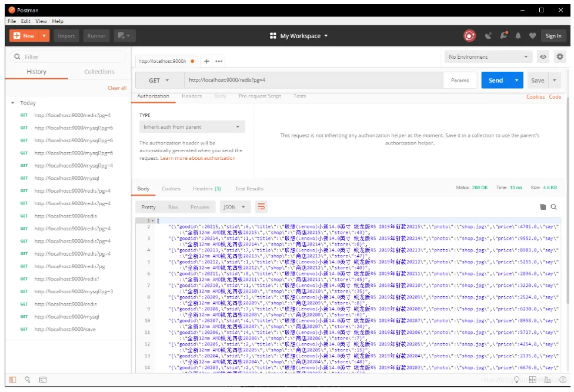Open history entry ending in redis?
574x392 pixels.
pyautogui.click(x=68, y=279)
